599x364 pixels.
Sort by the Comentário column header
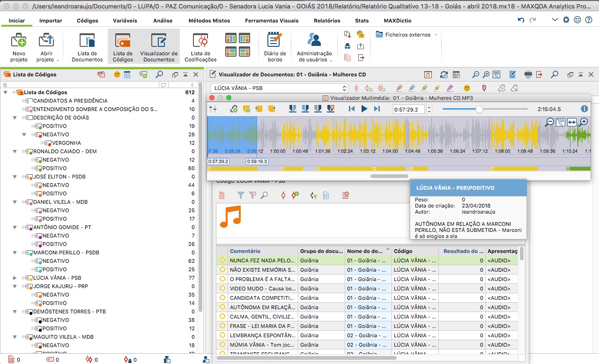(245, 251)
